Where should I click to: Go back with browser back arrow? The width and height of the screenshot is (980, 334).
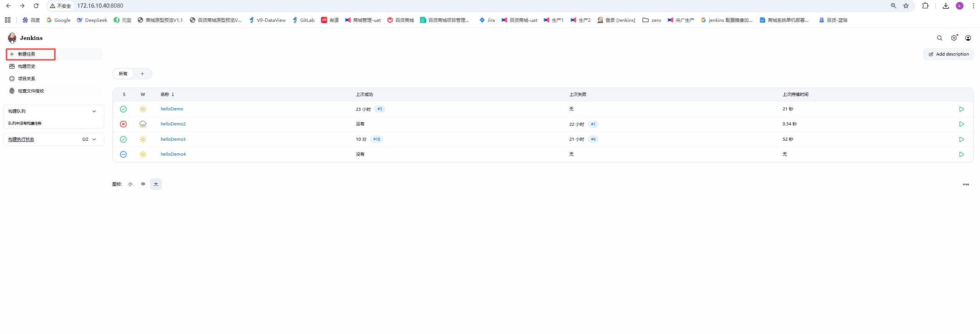(8, 6)
